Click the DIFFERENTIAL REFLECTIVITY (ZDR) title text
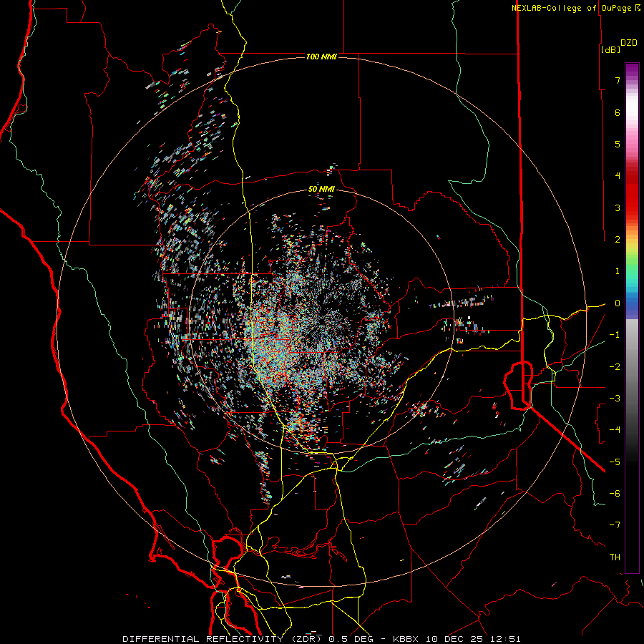The image size is (644, 644). tap(222, 639)
